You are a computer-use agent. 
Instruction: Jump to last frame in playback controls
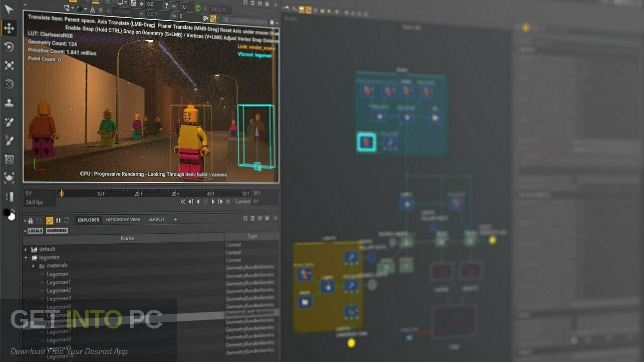click(228, 202)
